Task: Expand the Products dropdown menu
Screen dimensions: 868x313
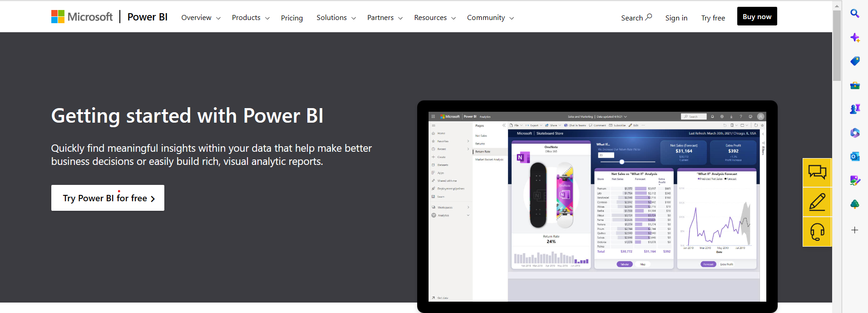Action: point(251,18)
